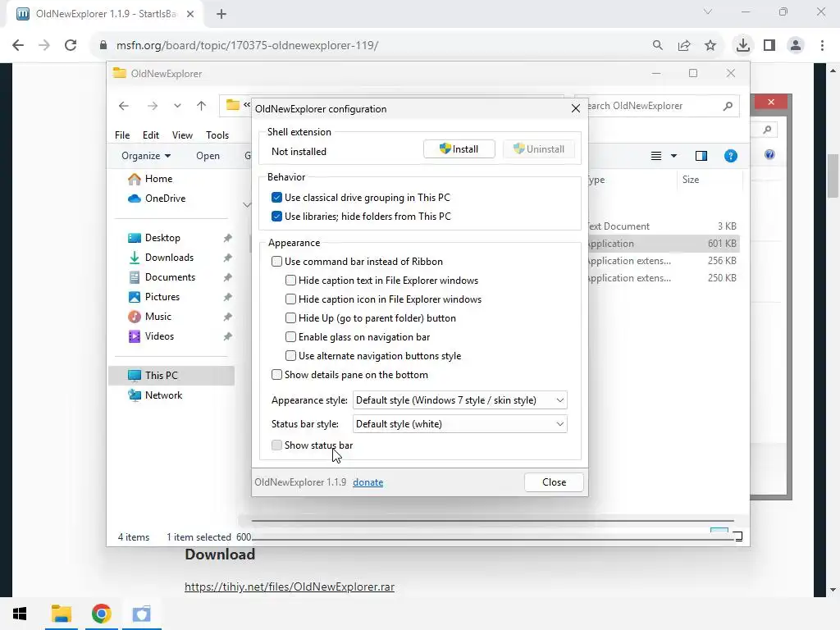Unpin Music via pin icon
This screenshot has width=840, height=630.
click(x=228, y=317)
